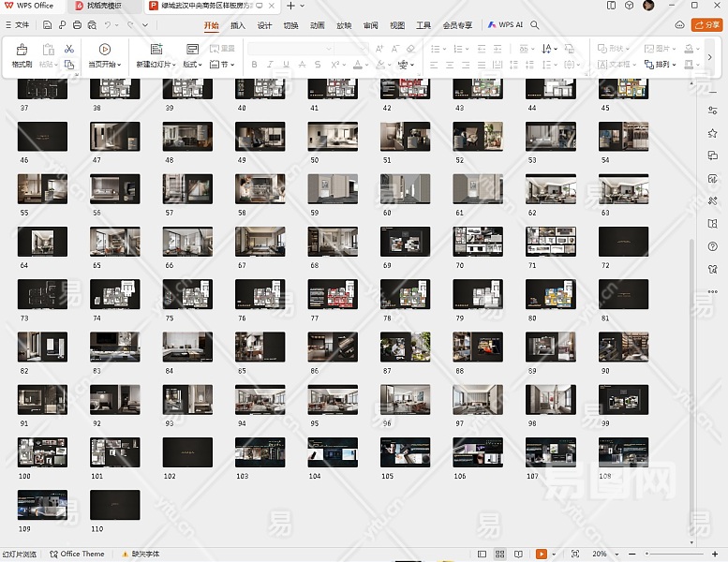
Task: Select slide thumbnail 67
Action: (260, 242)
